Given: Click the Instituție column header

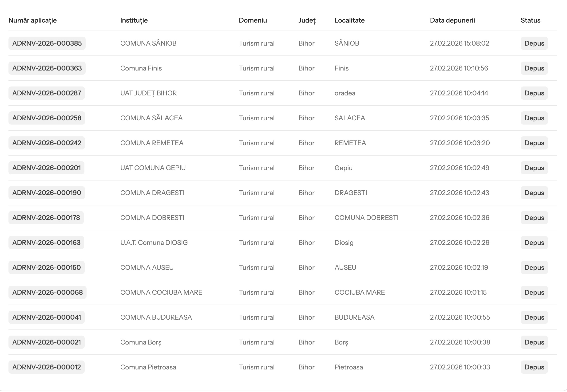Looking at the screenshot, I should pos(134,20).
